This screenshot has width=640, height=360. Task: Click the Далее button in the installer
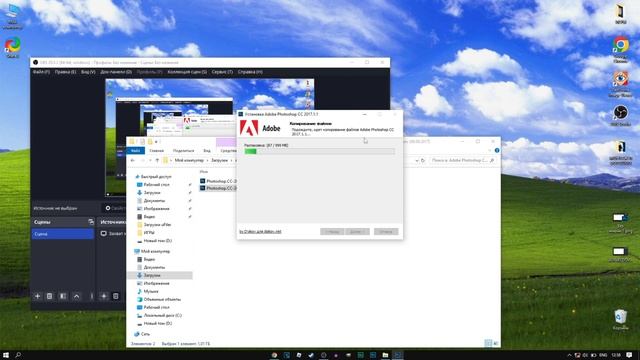357,231
